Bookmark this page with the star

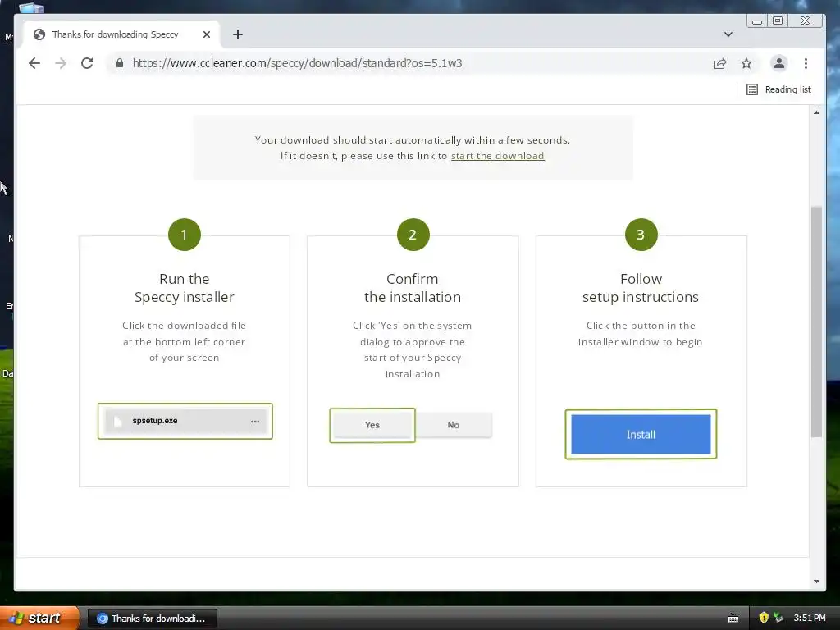click(746, 64)
